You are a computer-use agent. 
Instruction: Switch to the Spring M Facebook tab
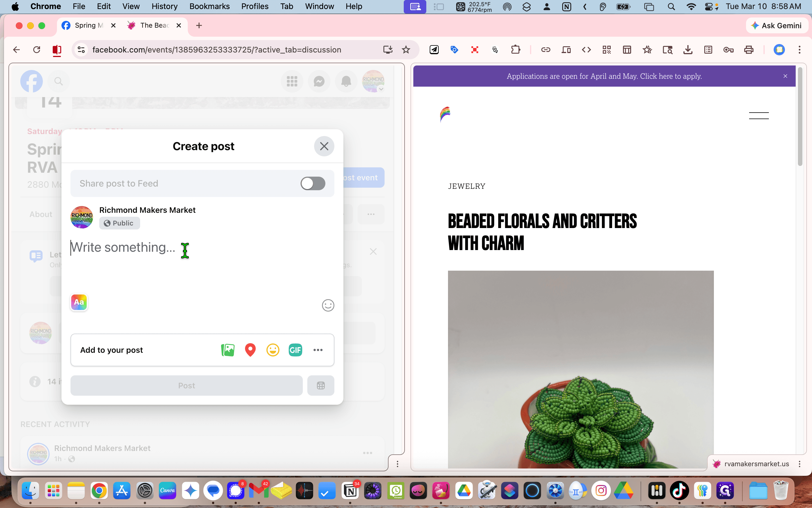point(89,25)
